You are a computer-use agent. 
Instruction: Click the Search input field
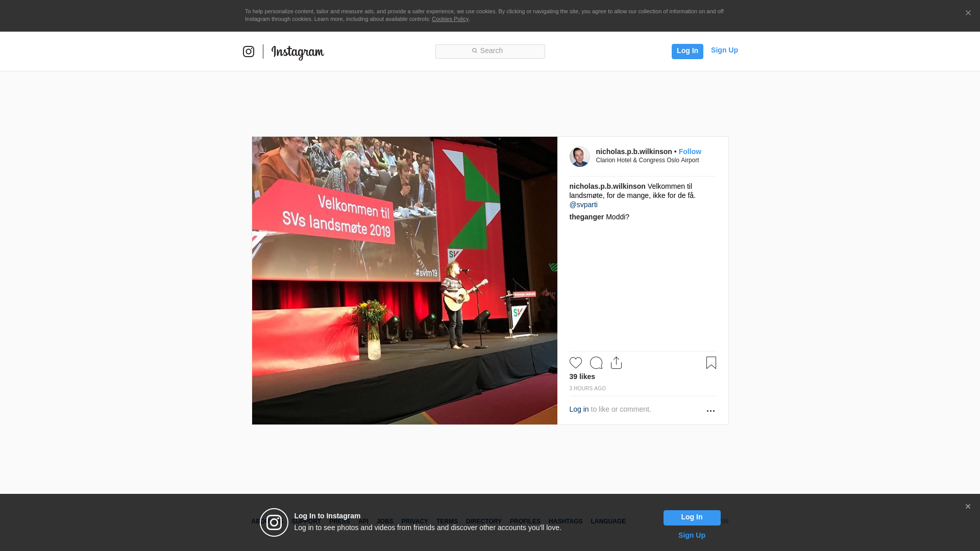490,51
